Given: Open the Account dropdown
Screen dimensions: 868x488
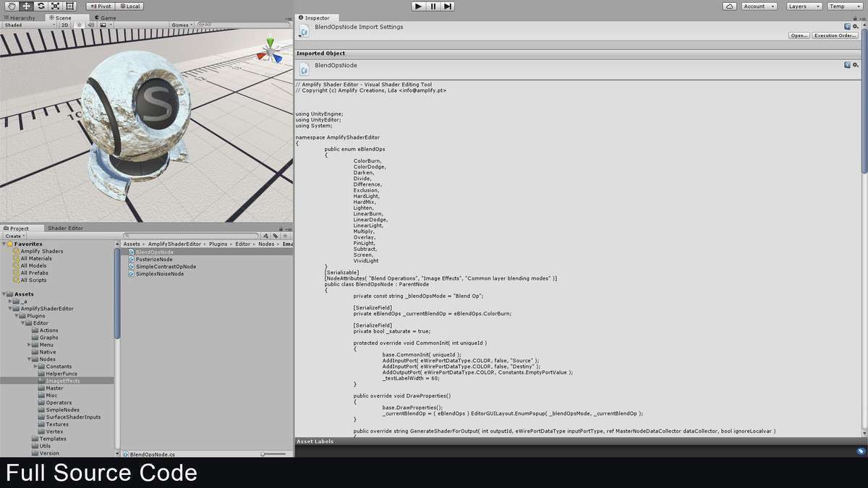Looking at the screenshot, I should (x=759, y=6).
